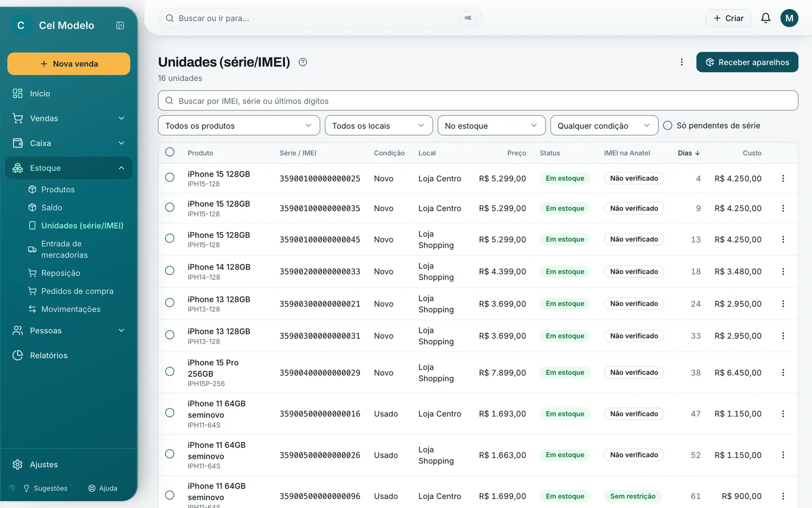Open row actions for IMEI 35900500000000026
The height and width of the screenshot is (508, 812).
coord(783,455)
